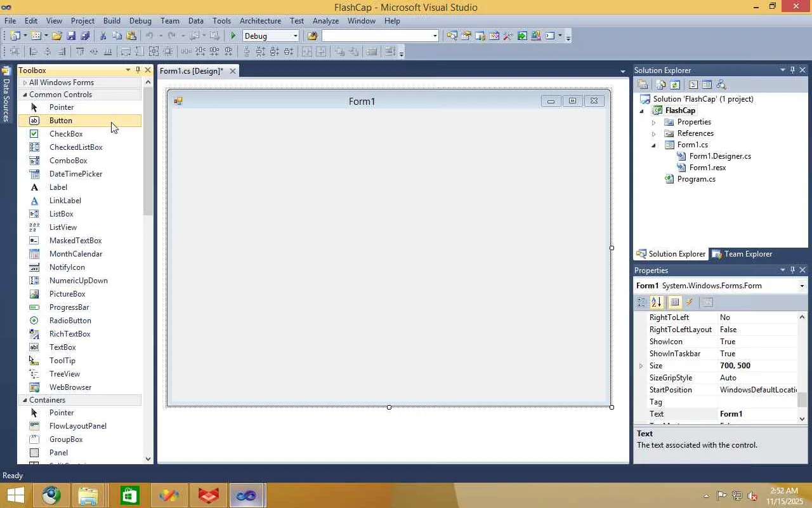Open File Explorer from the taskbar

88,495
